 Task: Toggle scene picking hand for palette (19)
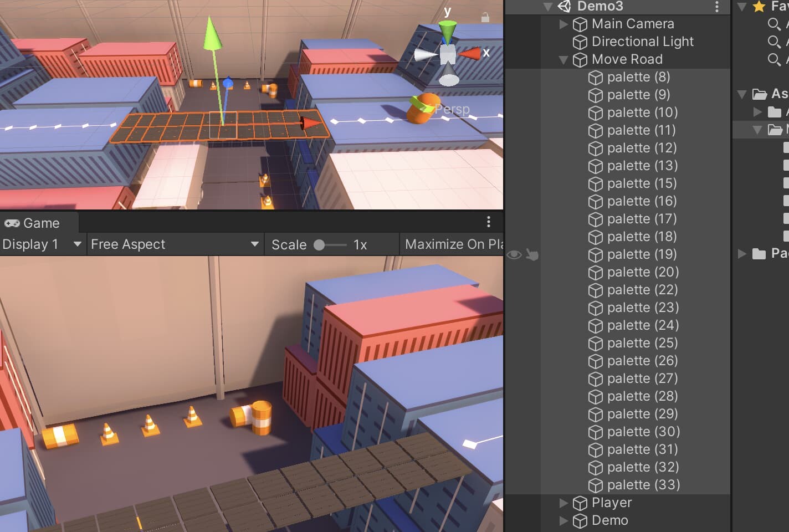[532, 255]
